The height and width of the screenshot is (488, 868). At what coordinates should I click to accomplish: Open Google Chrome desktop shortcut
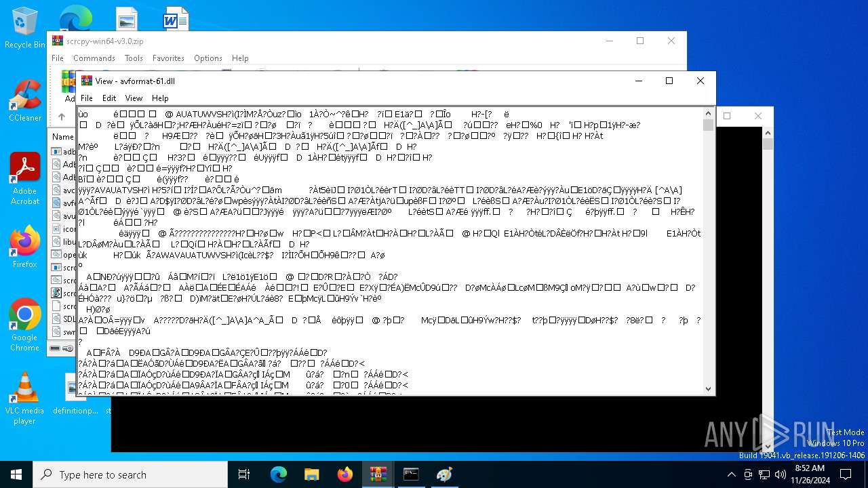24,325
